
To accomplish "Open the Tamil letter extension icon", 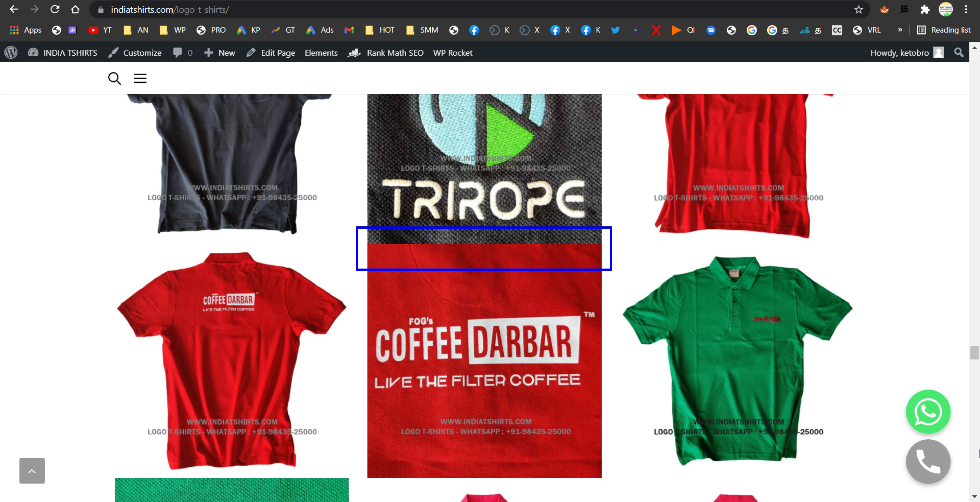I will (x=904, y=10).
